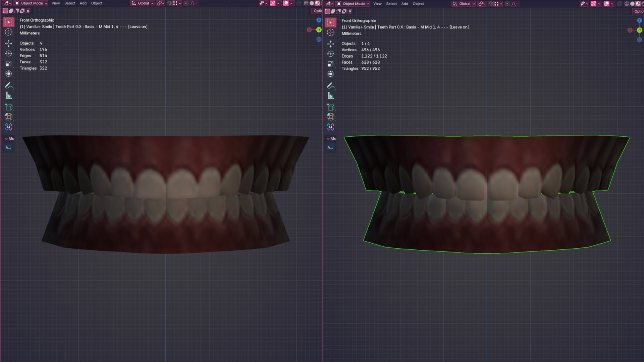This screenshot has height=362, width=644.
Task: Choose the Measure tool in right viewport
Action: [331, 96]
